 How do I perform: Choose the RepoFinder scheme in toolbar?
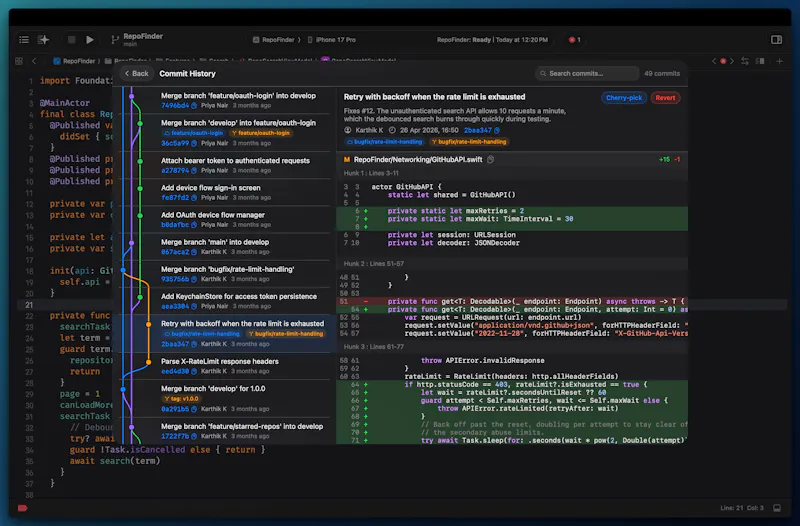274,40
